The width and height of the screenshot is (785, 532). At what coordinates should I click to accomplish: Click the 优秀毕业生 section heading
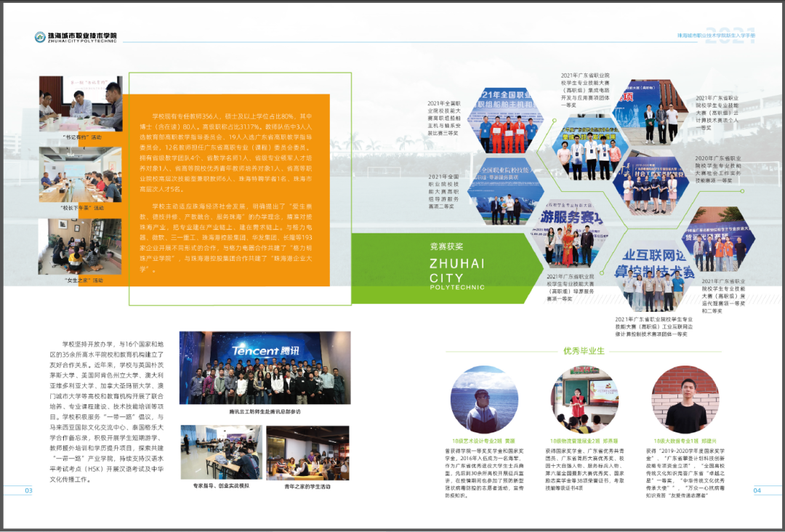click(584, 351)
